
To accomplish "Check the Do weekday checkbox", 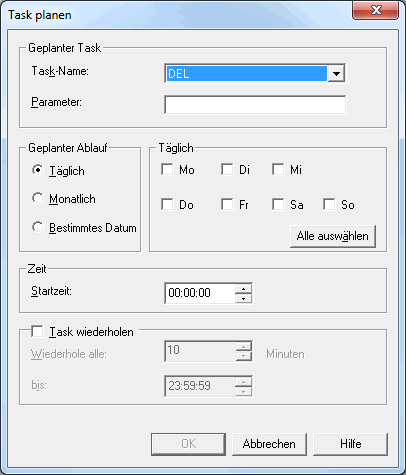I will coord(167,204).
